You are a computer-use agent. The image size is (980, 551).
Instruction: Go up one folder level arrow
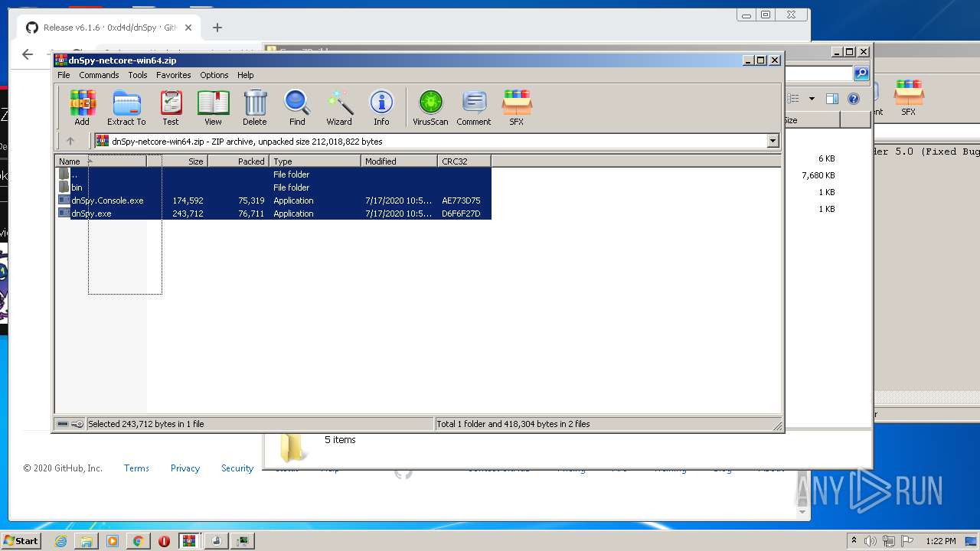tap(70, 141)
